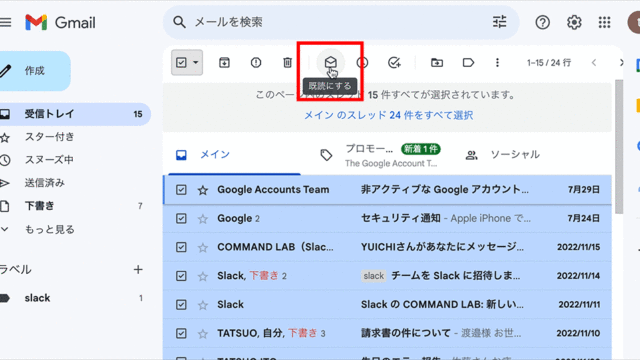Open 下書き folder

[39, 206]
